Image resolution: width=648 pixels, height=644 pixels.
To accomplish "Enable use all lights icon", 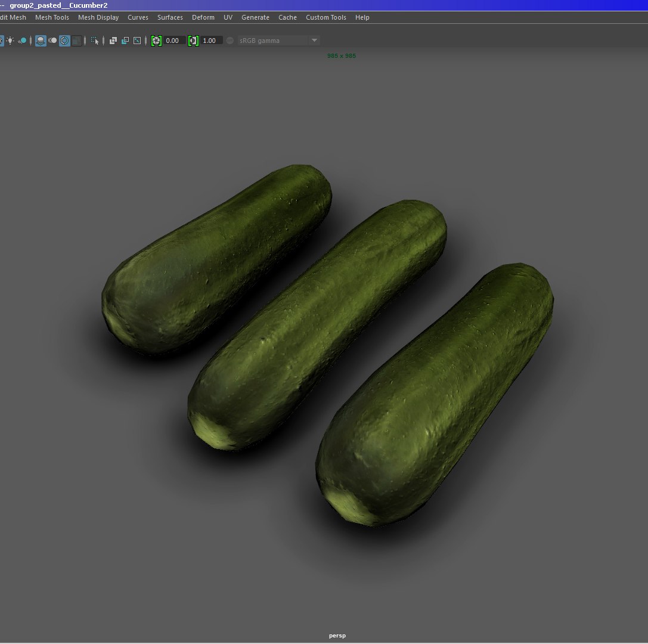I will coord(10,41).
